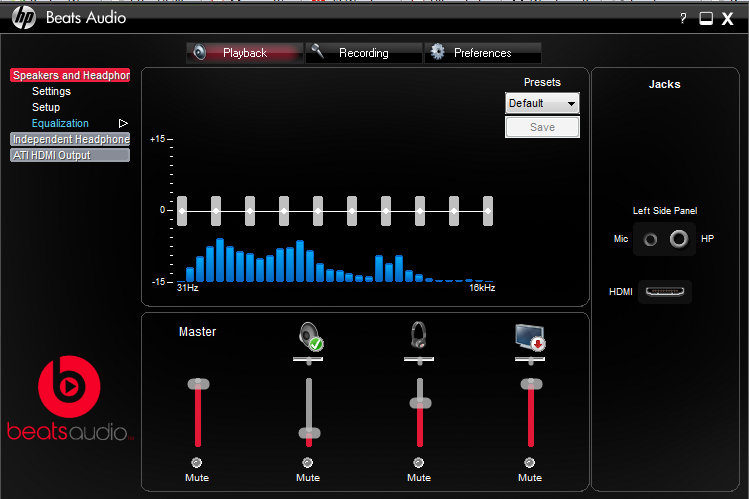Click the 16kHz equalizer band slider

pos(488,211)
